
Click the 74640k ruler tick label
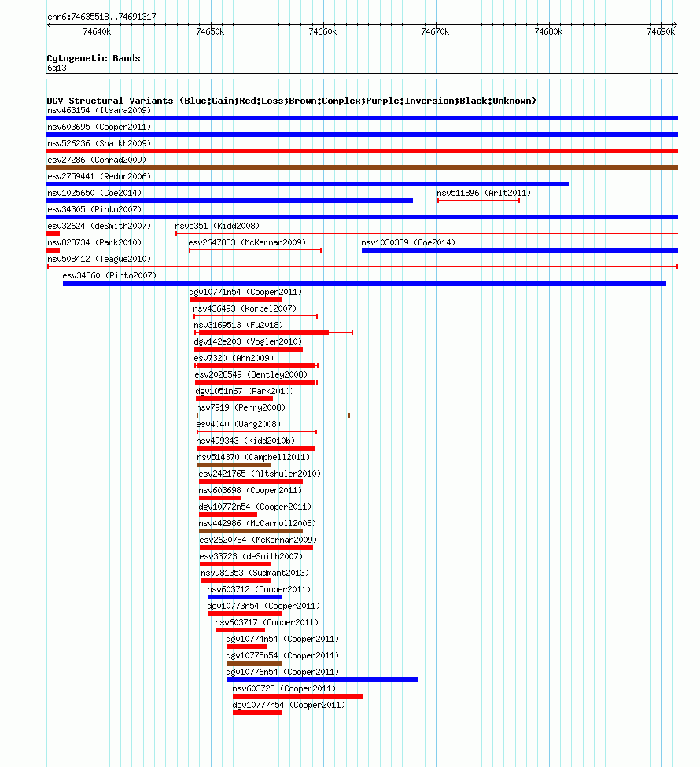coord(97,31)
